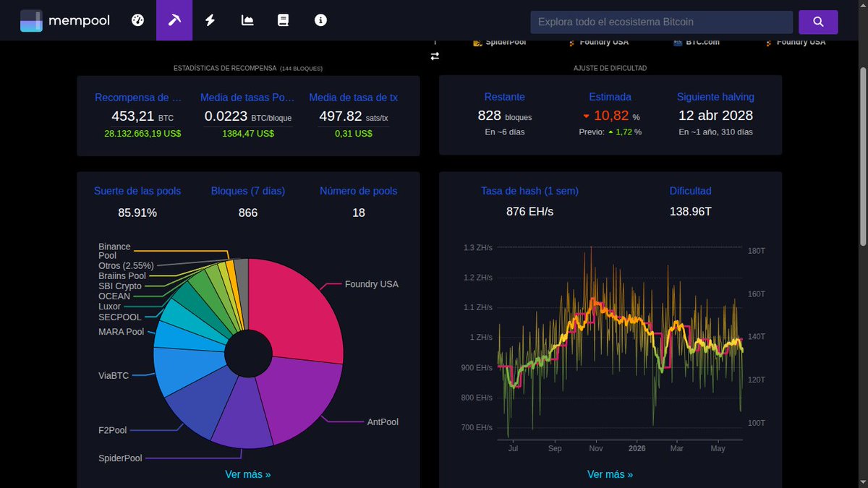The image size is (868, 488).
Task: Click the 'Siguiente halving' heading
Action: click(x=715, y=97)
